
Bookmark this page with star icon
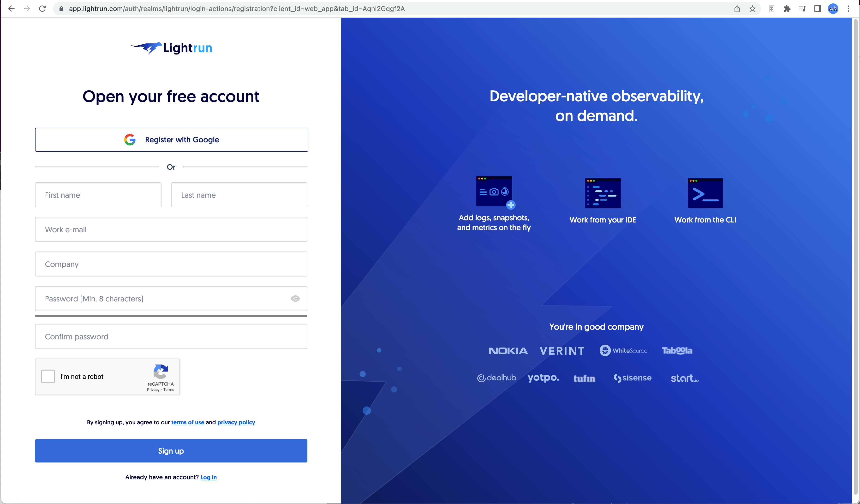(752, 9)
